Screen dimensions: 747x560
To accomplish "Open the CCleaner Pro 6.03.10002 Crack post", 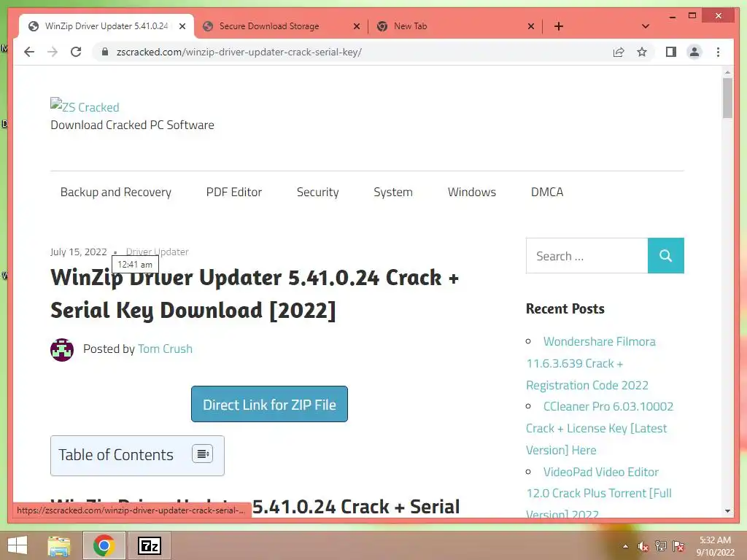I will click(600, 428).
